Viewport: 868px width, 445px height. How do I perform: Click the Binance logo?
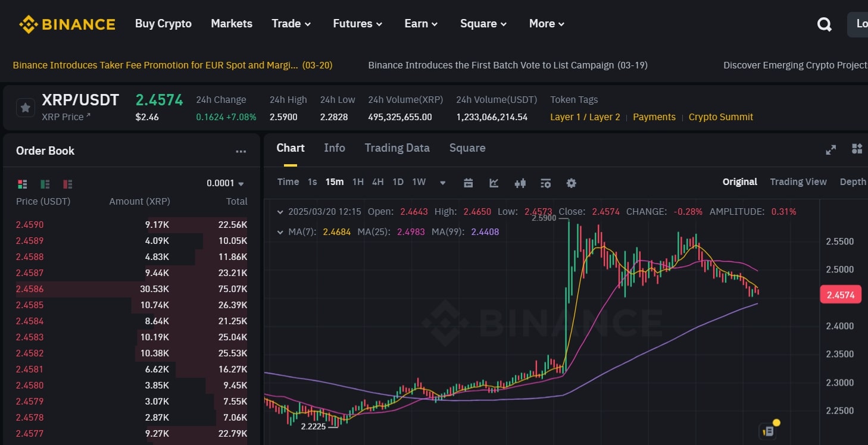[67, 24]
